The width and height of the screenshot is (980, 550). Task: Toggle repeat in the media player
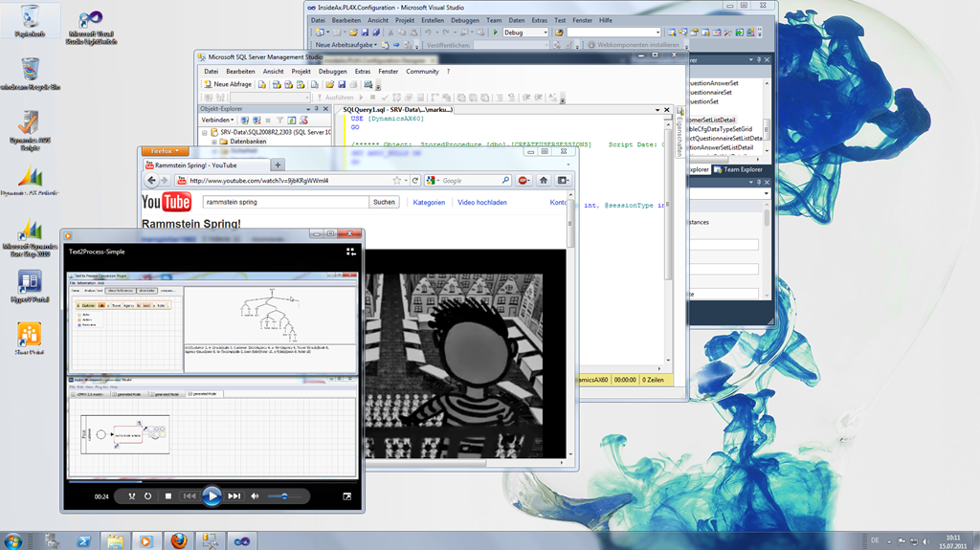[148, 496]
